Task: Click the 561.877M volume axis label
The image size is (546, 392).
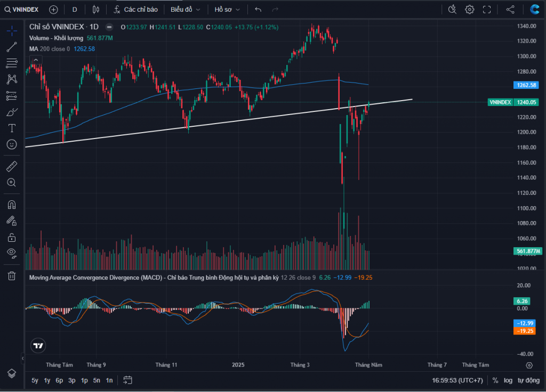Action: [528, 251]
